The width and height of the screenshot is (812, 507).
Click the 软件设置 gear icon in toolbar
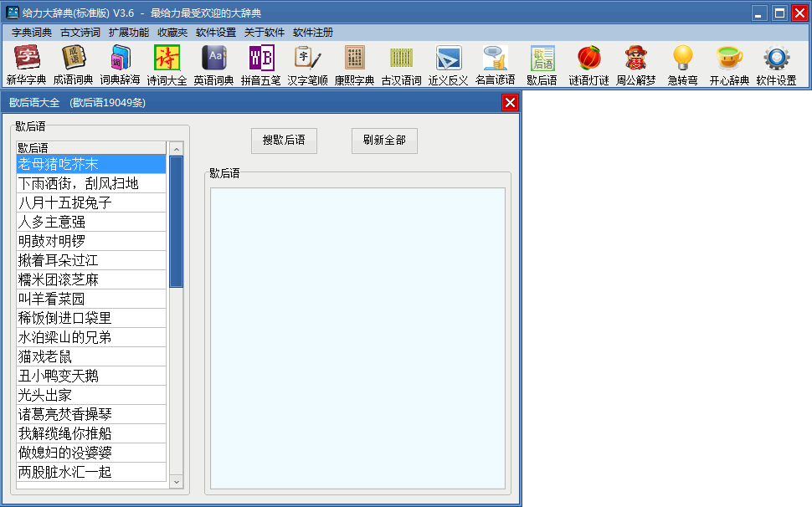[776, 64]
